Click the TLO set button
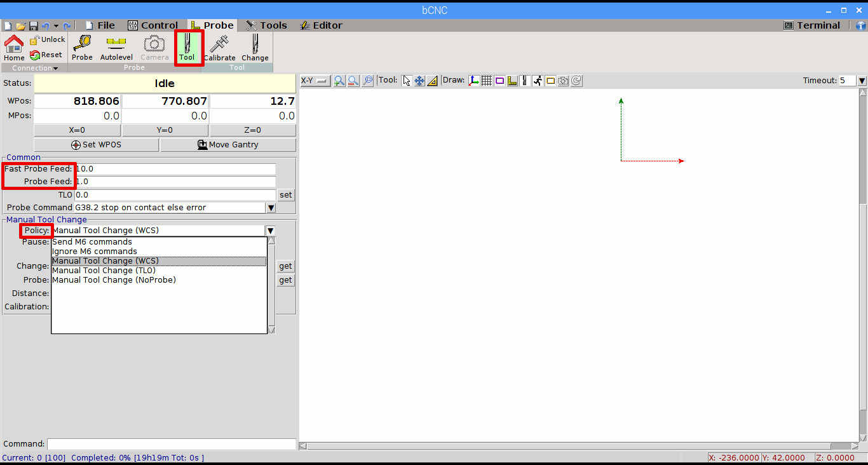 286,195
